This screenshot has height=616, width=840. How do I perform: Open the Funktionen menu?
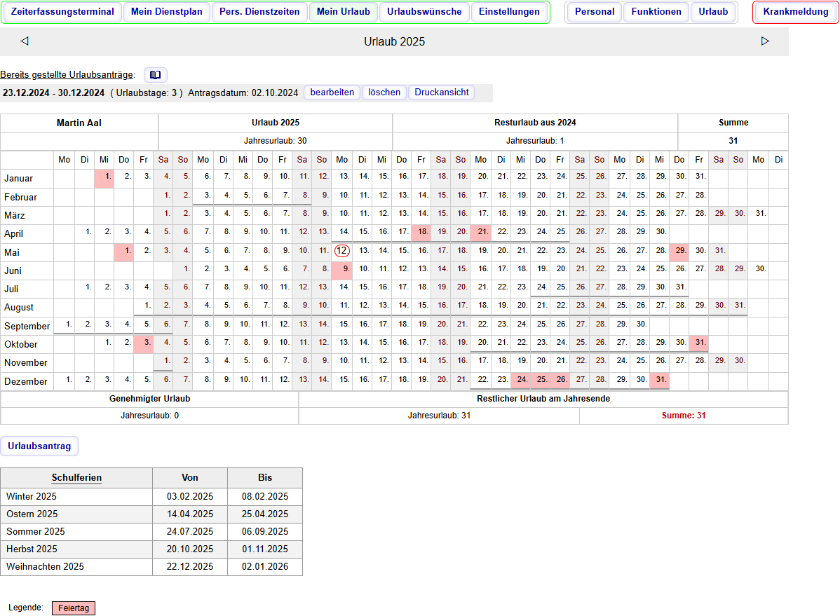[x=656, y=12]
